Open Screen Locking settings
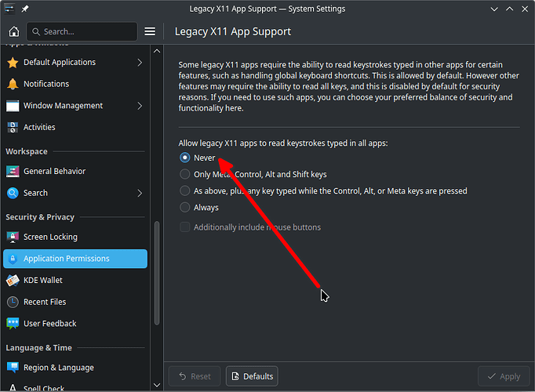Screen dimensions: 535x392 point(75,237)
